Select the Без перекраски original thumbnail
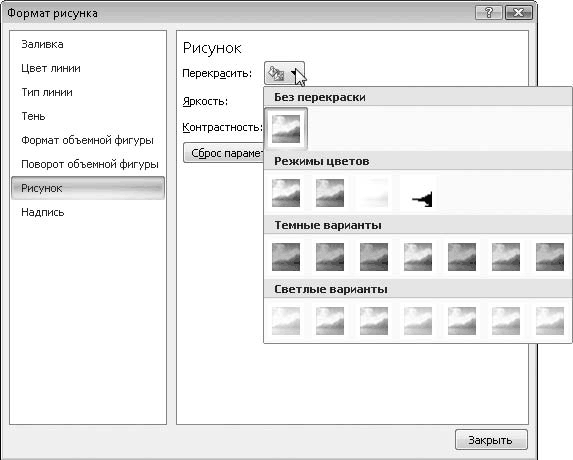 286,129
